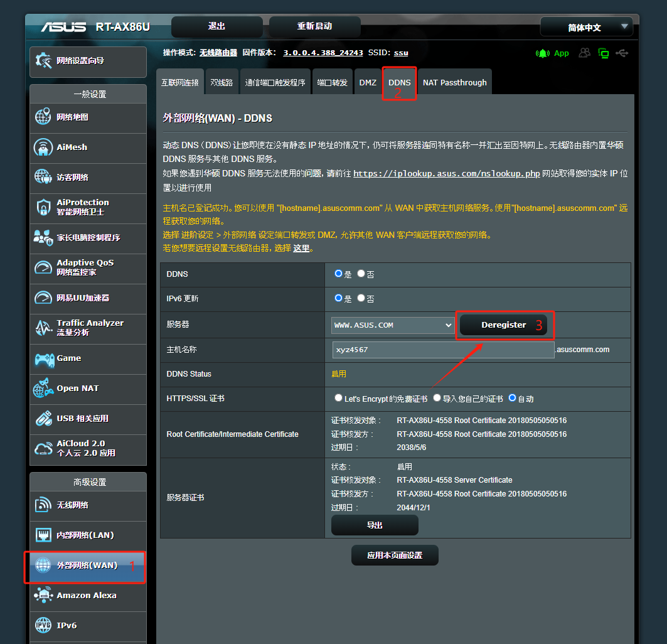Select Let's Encrypt free certificate option
The width and height of the screenshot is (667, 644).
click(x=339, y=398)
